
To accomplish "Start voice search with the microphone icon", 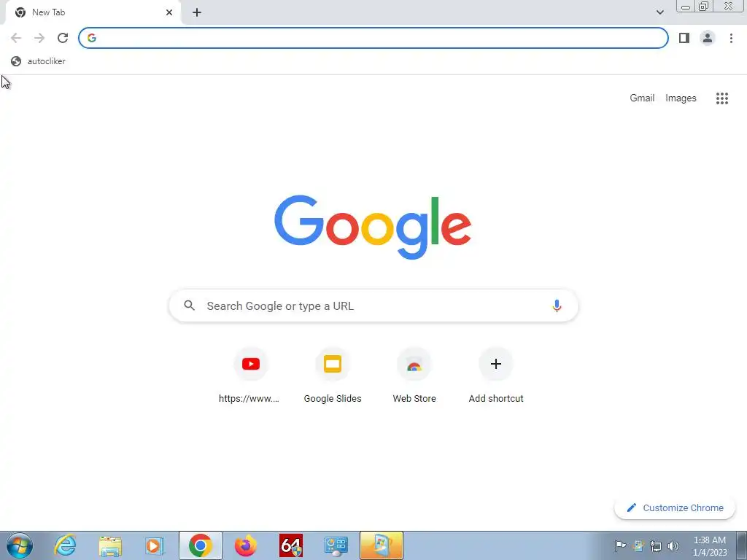I will (x=557, y=306).
